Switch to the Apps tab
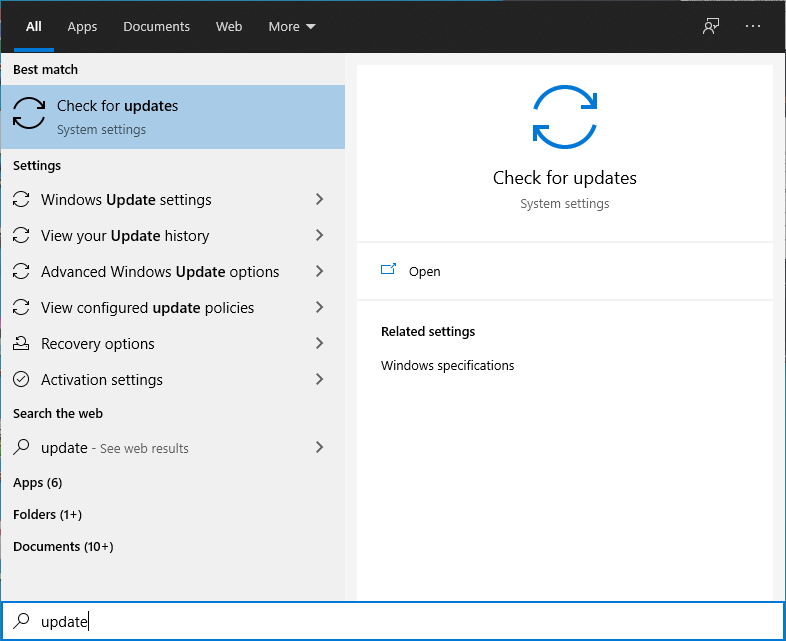This screenshot has height=641, width=786. click(82, 27)
